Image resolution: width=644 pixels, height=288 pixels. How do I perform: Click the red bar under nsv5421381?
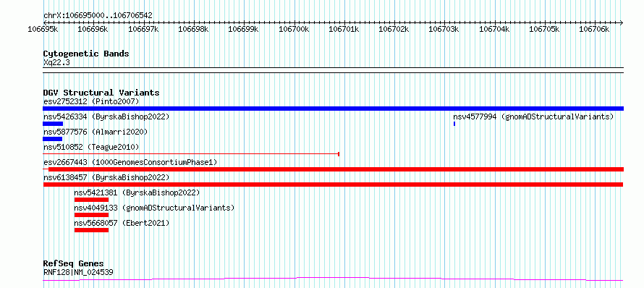(91, 200)
